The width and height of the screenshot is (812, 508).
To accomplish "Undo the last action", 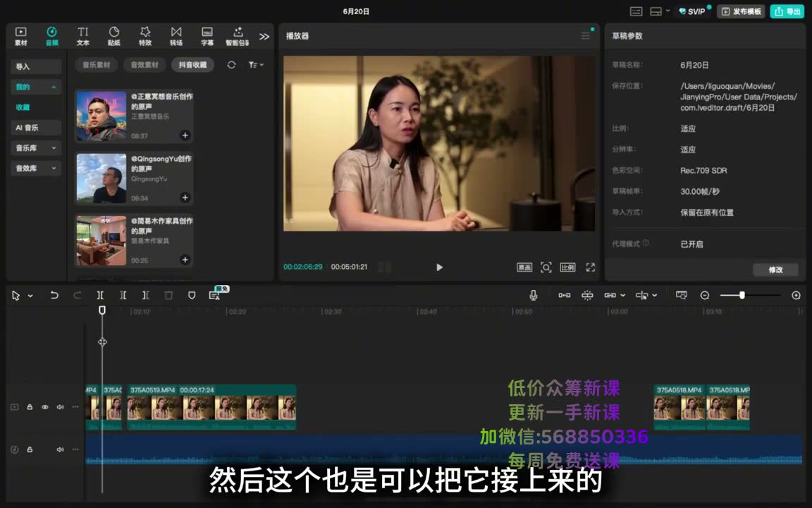I will click(54, 295).
